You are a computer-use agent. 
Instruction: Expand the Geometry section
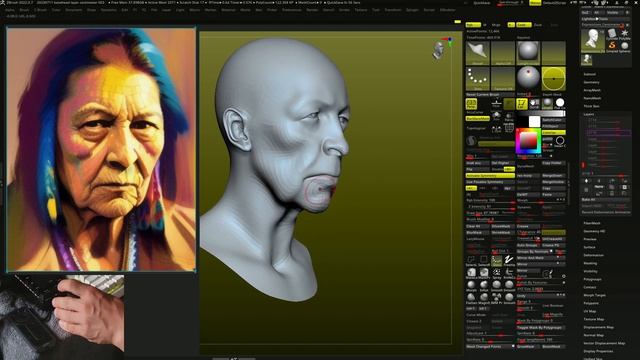[591, 82]
